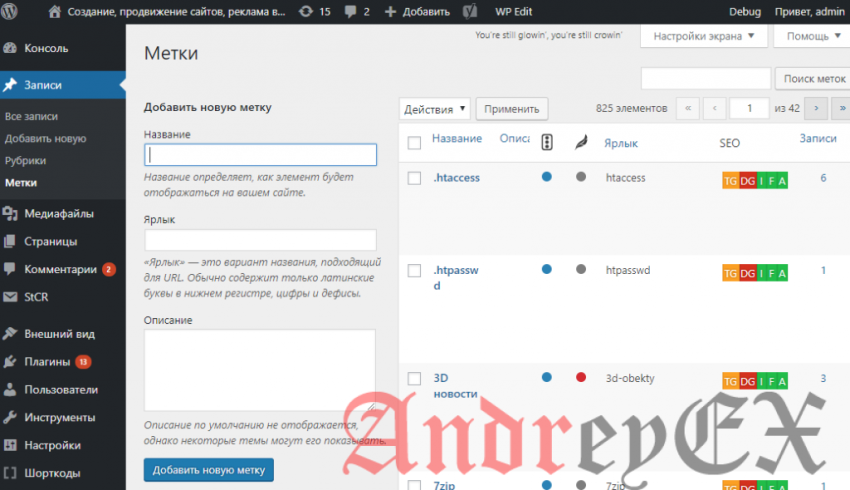Image resolution: width=850 pixels, height=490 pixels.
Task: Click the home icon in admin bar
Action: point(54,11)
